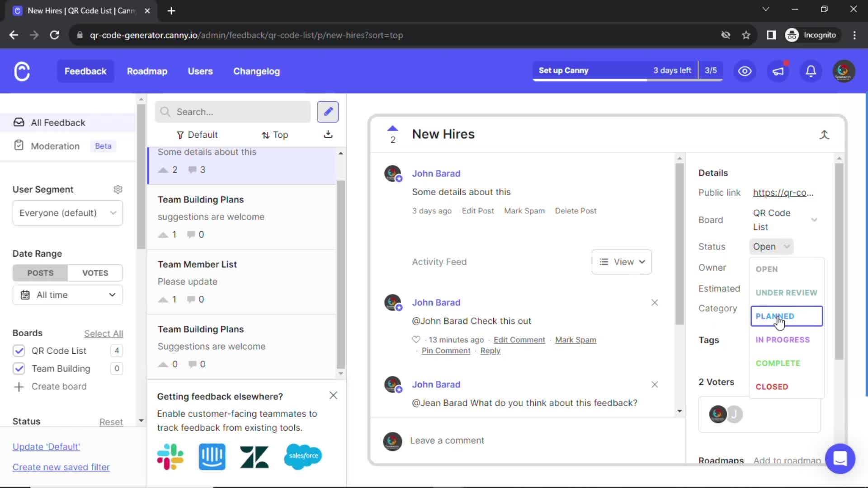Reload the page in browser
This screenshot has width=868, height=488.
[x=54, y=35]
